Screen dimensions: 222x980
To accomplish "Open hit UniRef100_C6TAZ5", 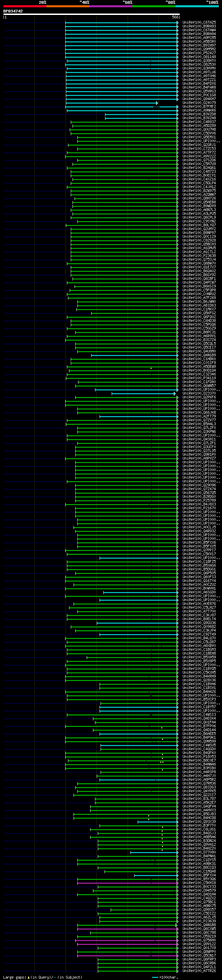I will [x=199, y=23].
